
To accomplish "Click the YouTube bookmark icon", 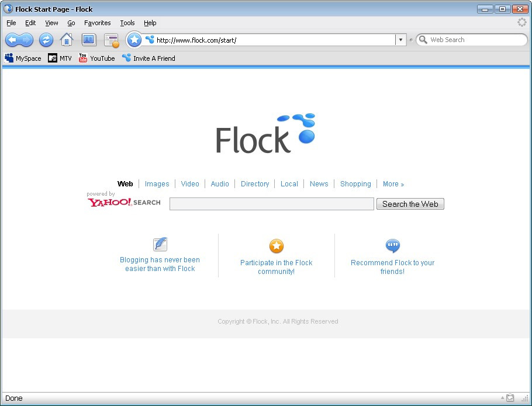I will [x=83, y=58].
